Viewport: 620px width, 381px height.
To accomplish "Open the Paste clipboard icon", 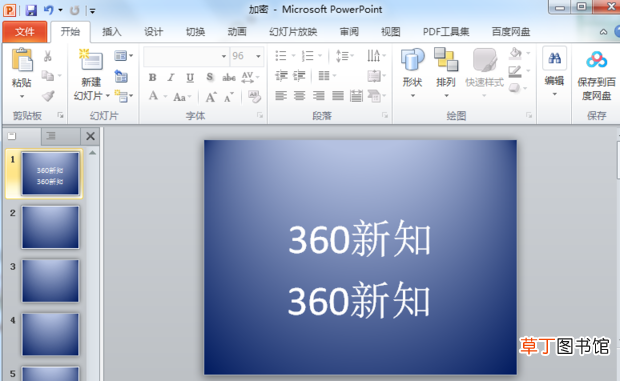I will [22, 60].
